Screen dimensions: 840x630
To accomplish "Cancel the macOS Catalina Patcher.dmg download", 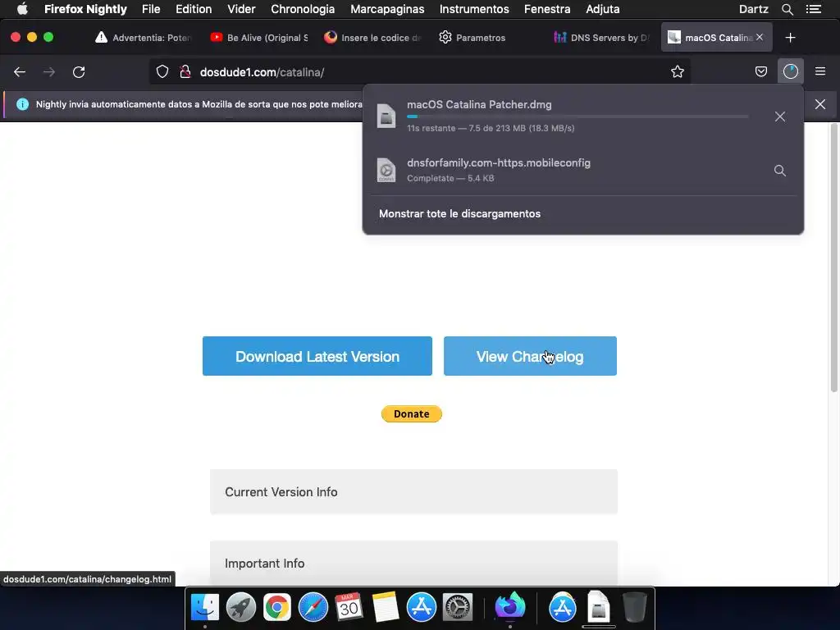I will coord(780,116).
